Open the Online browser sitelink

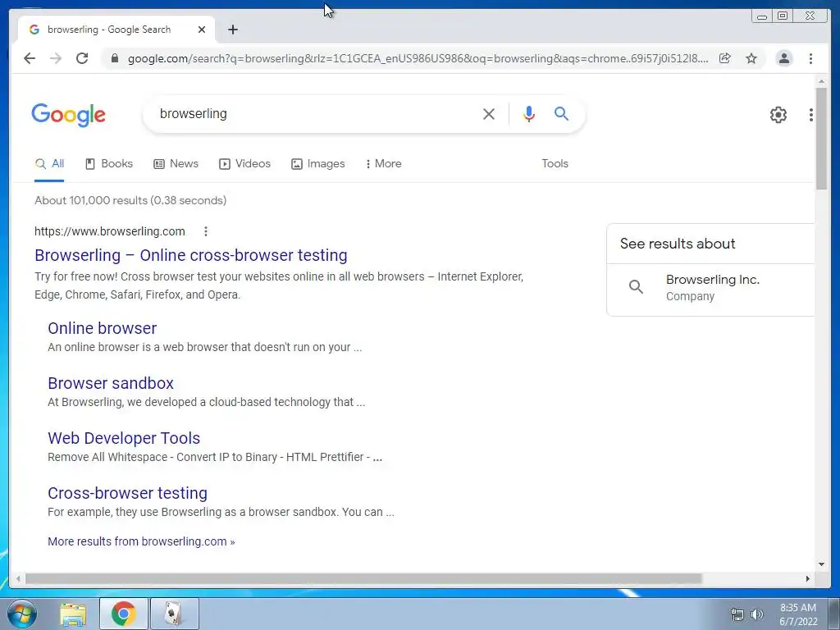[103, 328]
